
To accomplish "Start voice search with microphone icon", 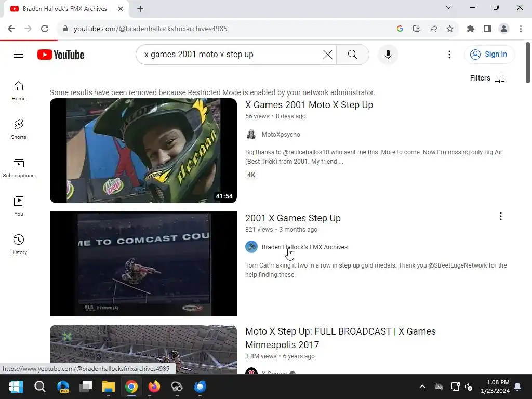I will click(x=388, y=54).
